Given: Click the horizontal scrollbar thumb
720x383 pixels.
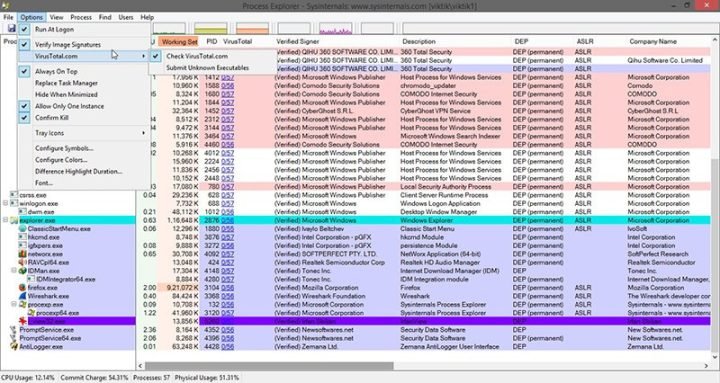Looking at the screenshot, I should coord(269,366).
